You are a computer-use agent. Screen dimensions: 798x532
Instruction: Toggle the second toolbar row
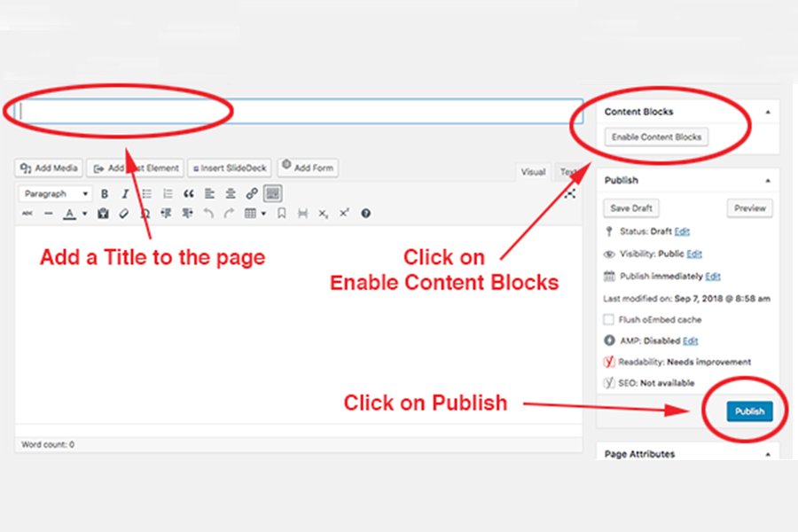click(273, 193)
